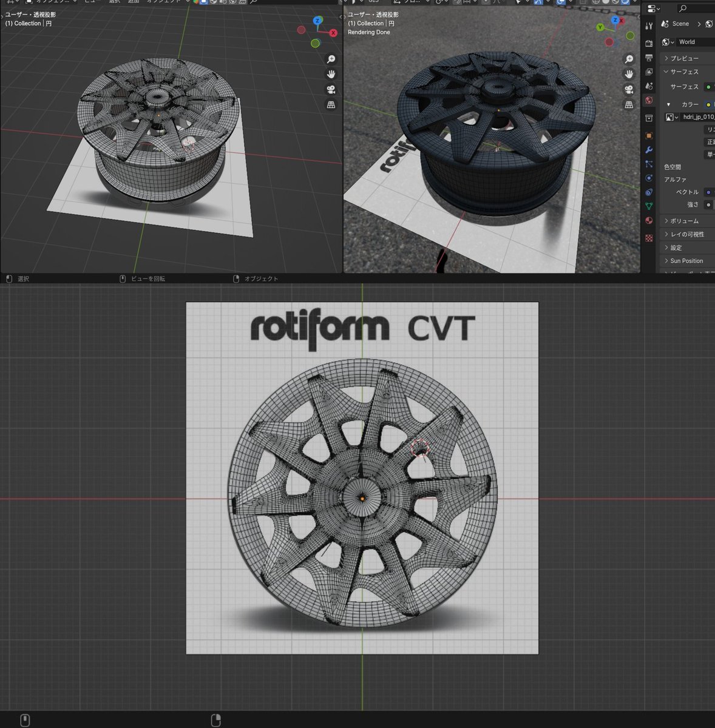The width and height of the screenshot is (715, 728).
Task: Click the zoom magnifier icon in rendered viewport
Action: (x=629, y=59)
